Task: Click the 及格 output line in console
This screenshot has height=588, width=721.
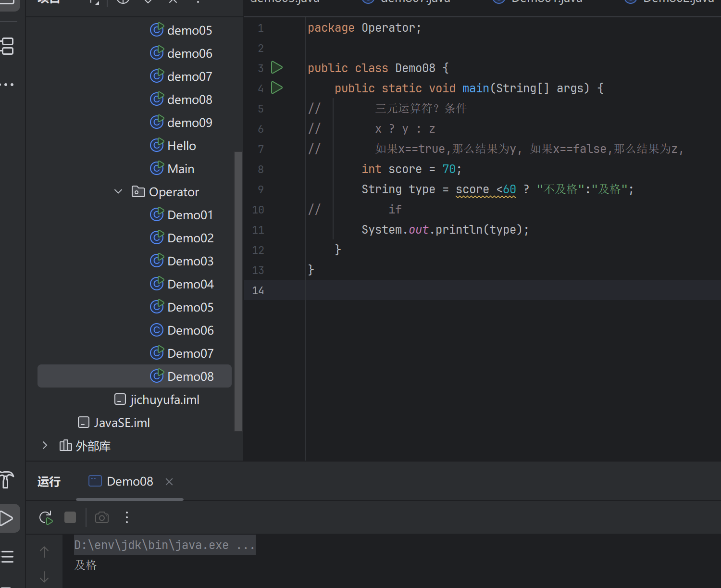Action: coord(86,565)
